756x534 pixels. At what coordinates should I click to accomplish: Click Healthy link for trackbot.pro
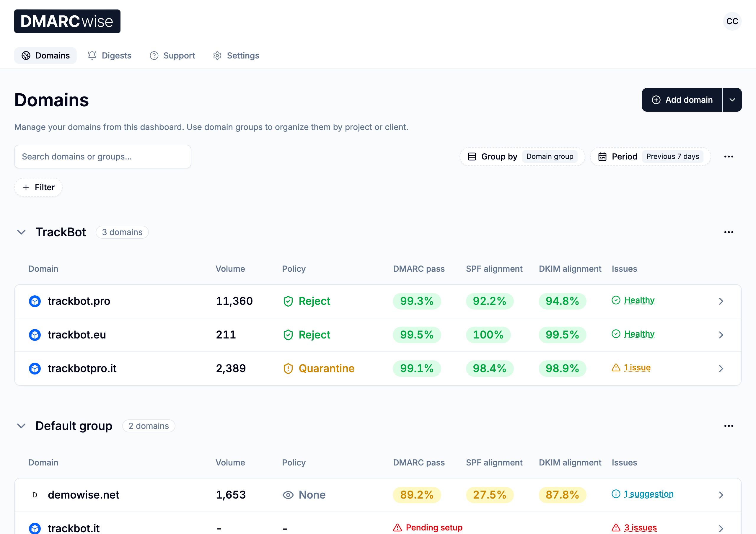639,300
